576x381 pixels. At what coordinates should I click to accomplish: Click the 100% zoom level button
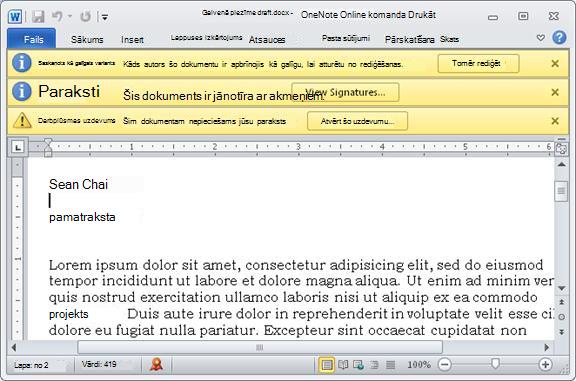(419, 364)
